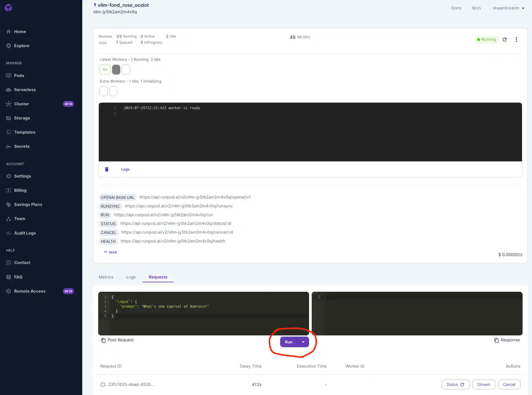Clear logs with the trash icon
The image size is (532, 395).
point(107,169)
